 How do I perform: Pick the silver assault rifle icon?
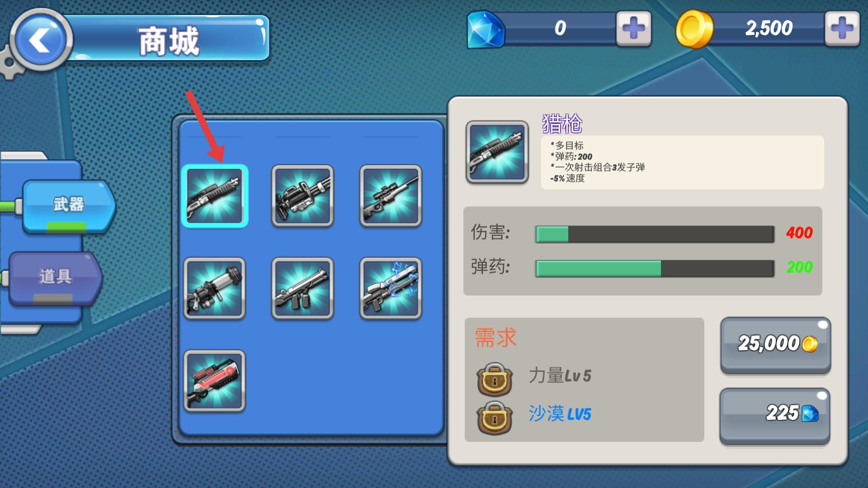pos(302,288)
